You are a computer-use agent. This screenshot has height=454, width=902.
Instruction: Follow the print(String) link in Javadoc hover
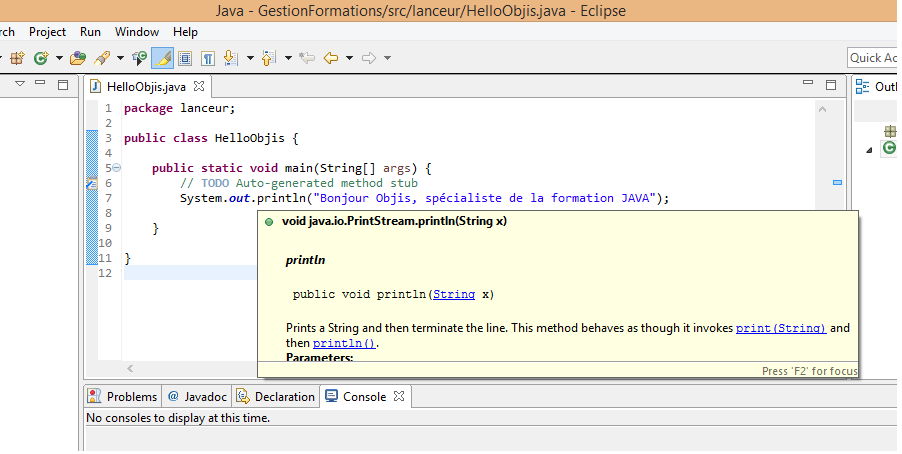(781, 328)
